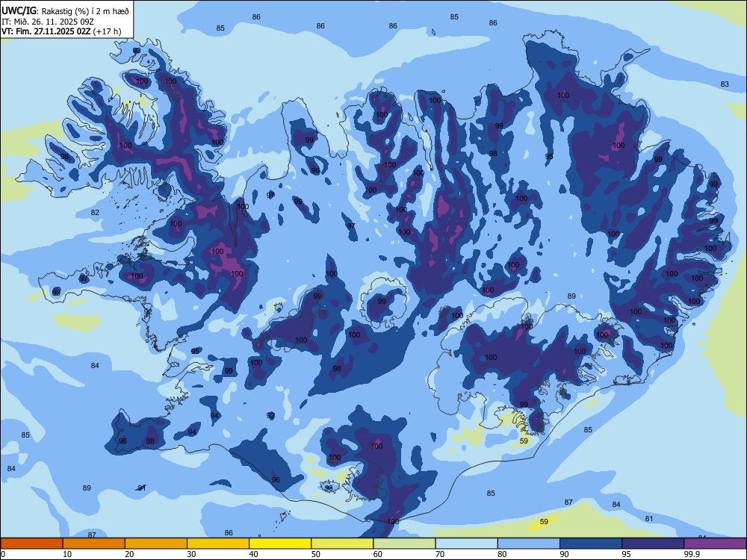This screenshot has width=747, height=560.
Task: Click the '0' legend tick label
Action: 3,554
